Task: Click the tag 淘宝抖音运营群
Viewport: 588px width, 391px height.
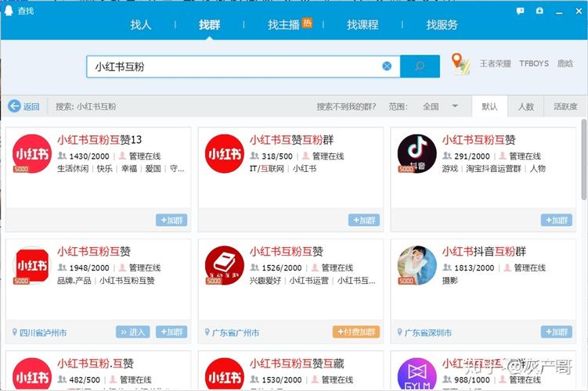Action: click(x=493, y=169)
